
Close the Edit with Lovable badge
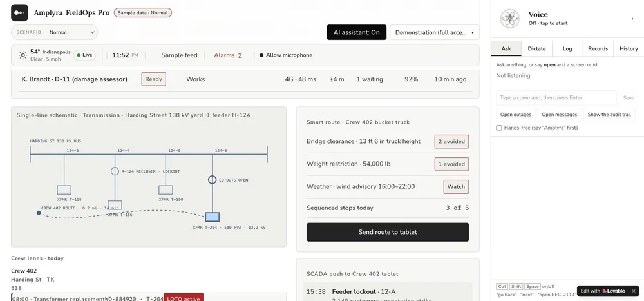coord(634,291)
